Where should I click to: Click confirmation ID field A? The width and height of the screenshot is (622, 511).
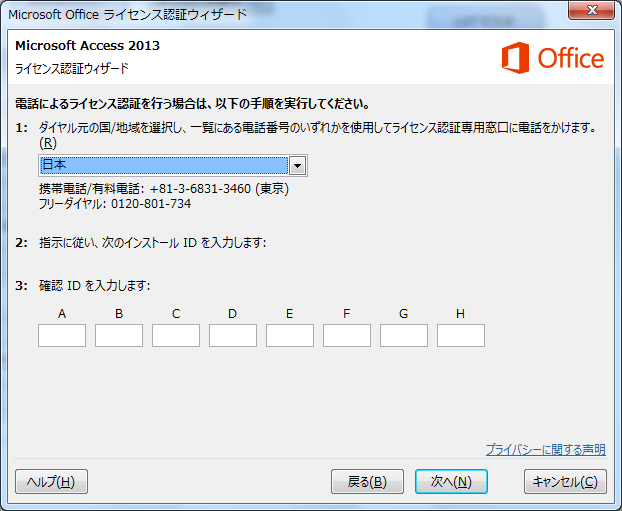click(x=62, y=336)
